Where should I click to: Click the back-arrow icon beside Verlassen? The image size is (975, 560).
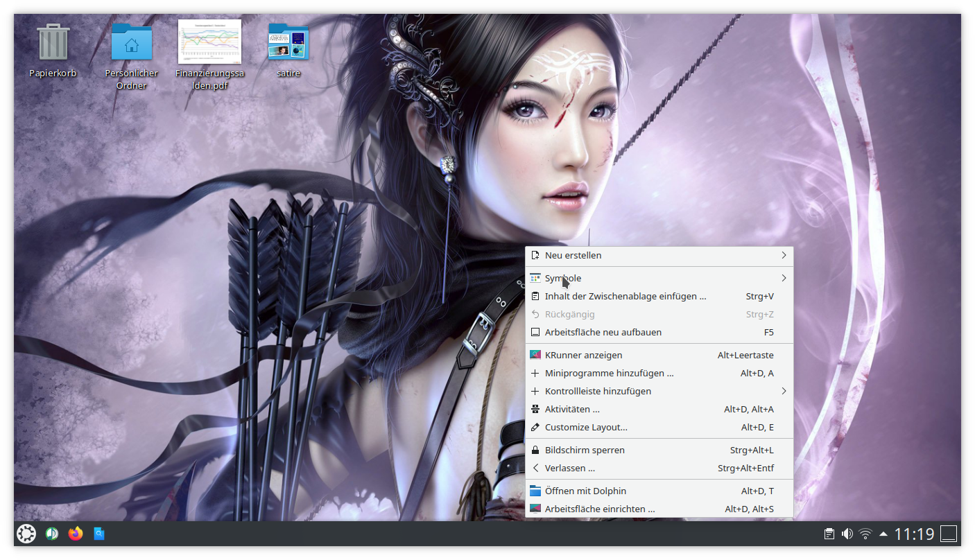535,468
